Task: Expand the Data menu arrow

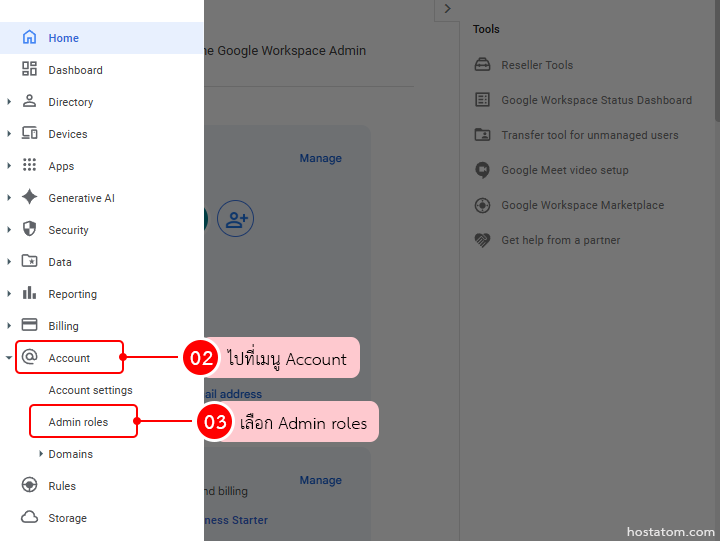Action: [9, 261]
